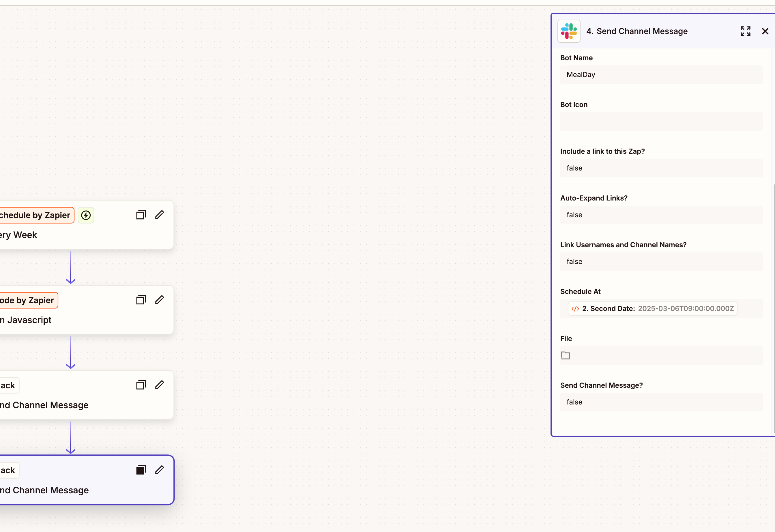Click the folder icon in File field
This screenshot has height=532, width=775.
click(566, 355)
